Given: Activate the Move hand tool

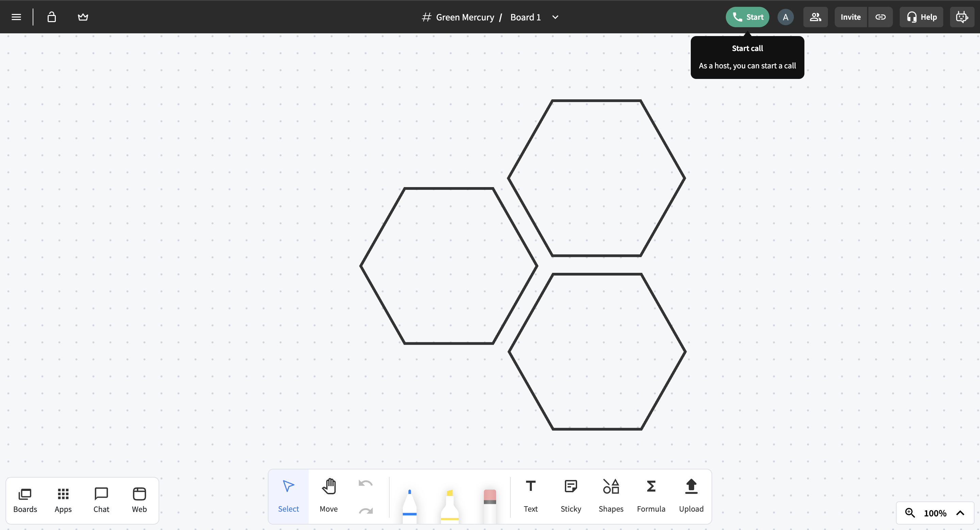Looking at the screenshot, I should pyautogui.click(x=328, y=496).
